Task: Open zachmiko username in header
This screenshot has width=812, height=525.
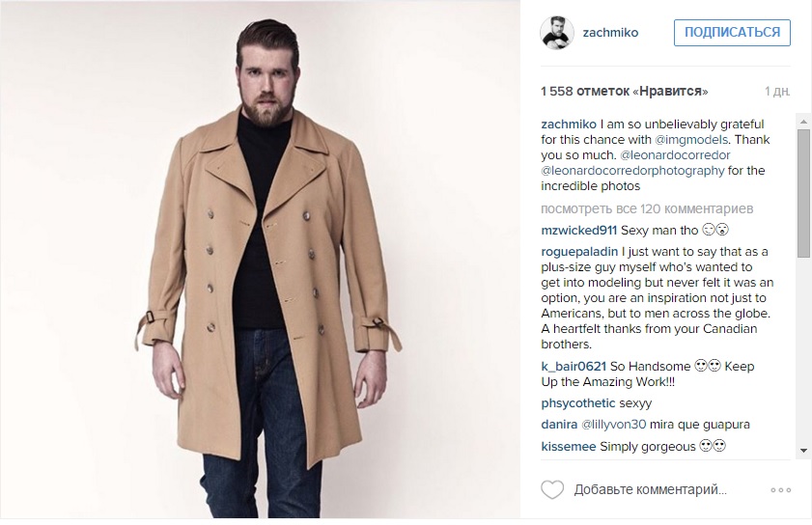Action: [x=610, y=33]
